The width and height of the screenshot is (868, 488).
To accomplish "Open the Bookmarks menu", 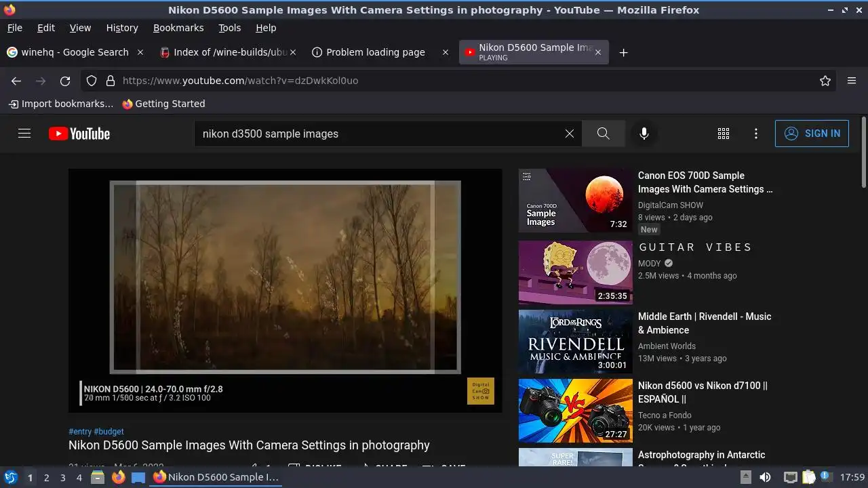I will click(178, 28).
